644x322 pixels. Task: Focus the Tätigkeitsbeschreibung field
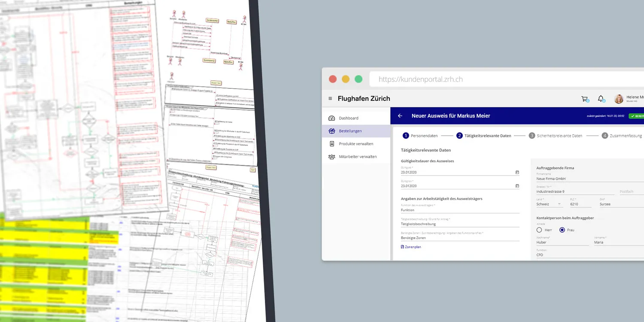(x=460, y=222)
